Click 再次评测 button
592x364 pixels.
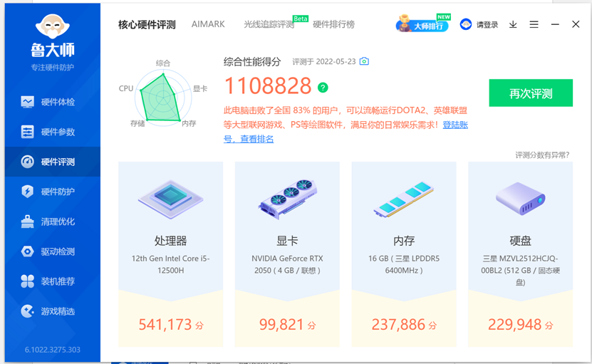tap(531, 93)
